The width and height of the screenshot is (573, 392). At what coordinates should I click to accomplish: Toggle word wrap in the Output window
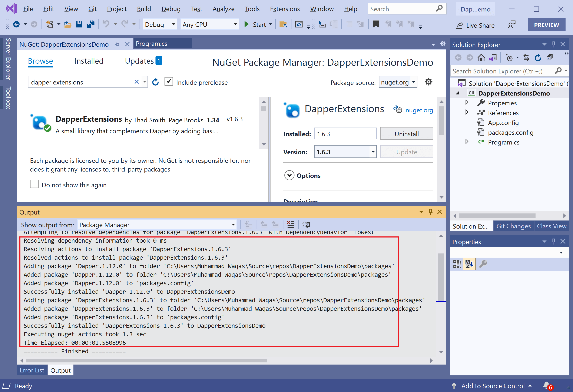tap(306, 224)
